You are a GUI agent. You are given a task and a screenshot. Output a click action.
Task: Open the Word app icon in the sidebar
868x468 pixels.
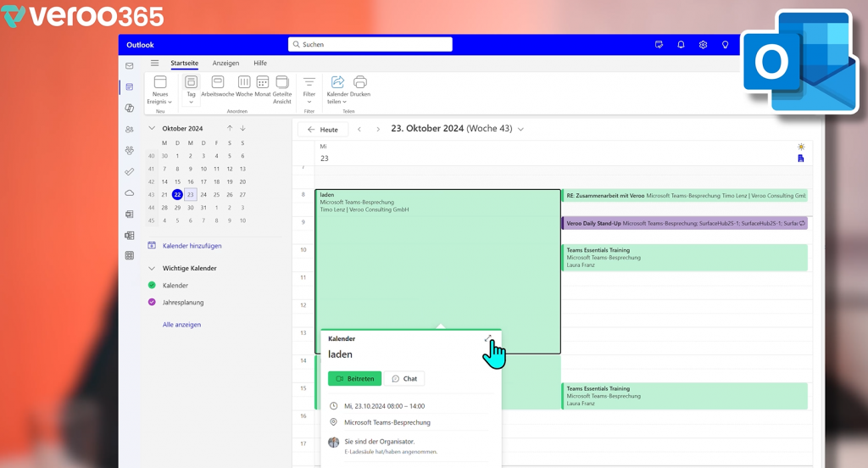click(x=129, y=214)
